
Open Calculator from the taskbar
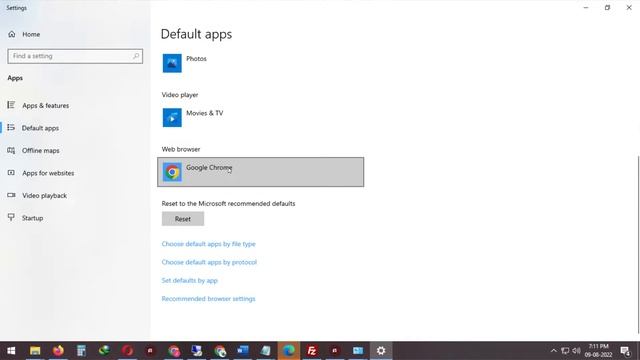pos(81,351)
